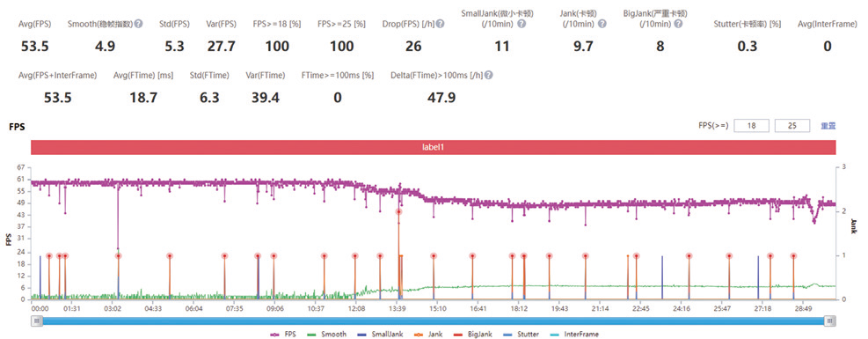Grab the left handle of time range slider

(x=37, y=321)
